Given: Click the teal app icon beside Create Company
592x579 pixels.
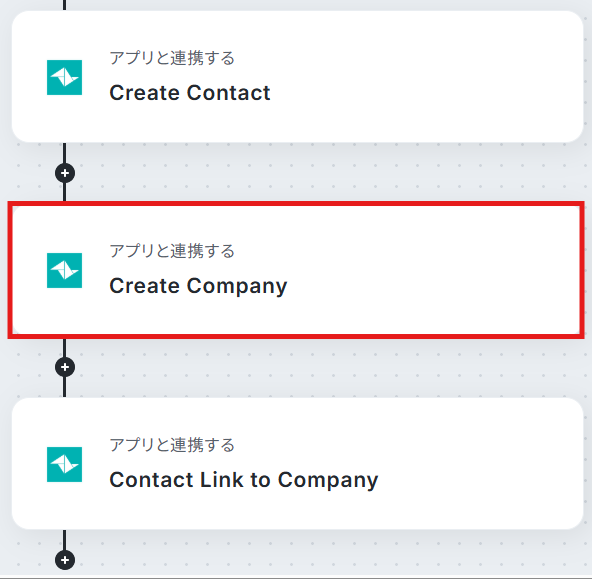Looking at the screenshot, I should pos(64,270).
